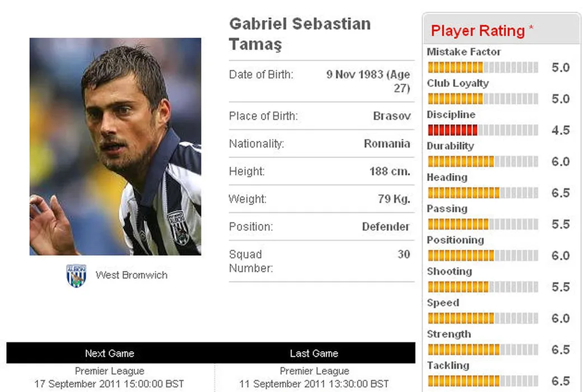Open Gabriel Tamaş player photo
The width and height of the screenshot is (588, 392).
pos(115,147)
